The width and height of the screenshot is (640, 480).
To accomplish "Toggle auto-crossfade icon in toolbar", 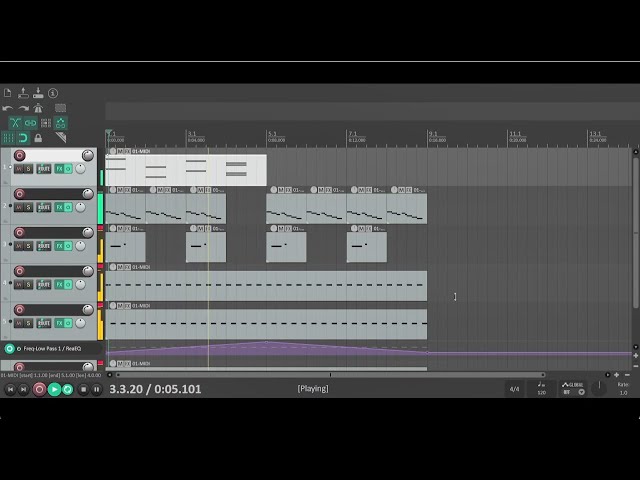I will coord(15,123).
